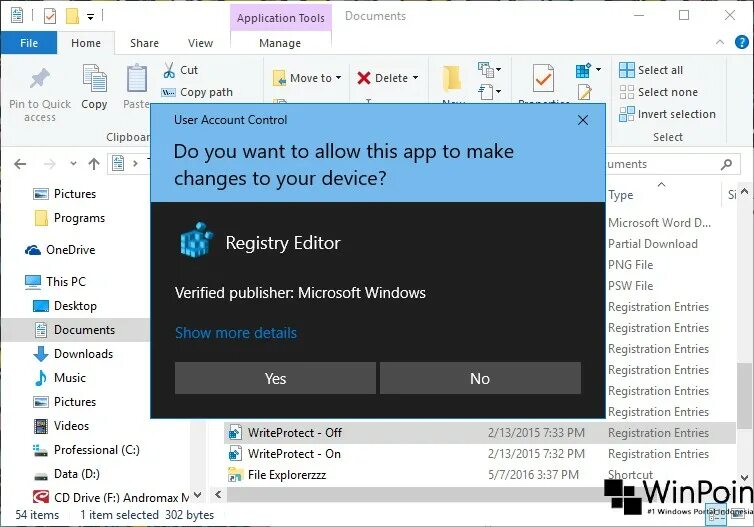
Task: Open Desktop in navigation pane
Action: (x=65, y=306)
